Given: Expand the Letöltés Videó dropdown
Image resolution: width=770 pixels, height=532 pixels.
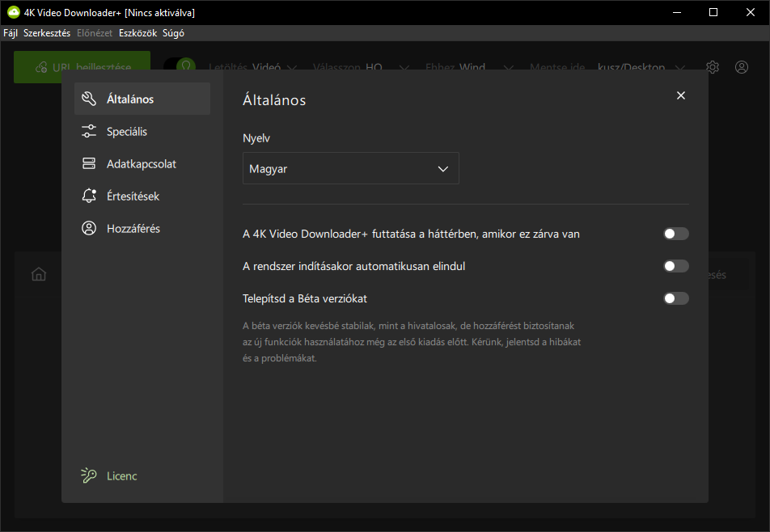Looking at the screenshot, I should point(253,67).
